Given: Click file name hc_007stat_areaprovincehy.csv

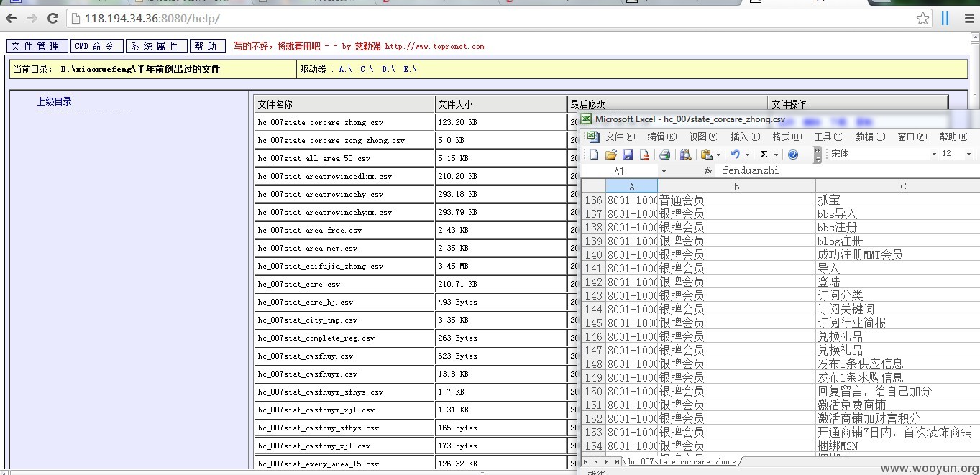Looking at the screenshot, I should pyautogui.click(x=321, y=194).
